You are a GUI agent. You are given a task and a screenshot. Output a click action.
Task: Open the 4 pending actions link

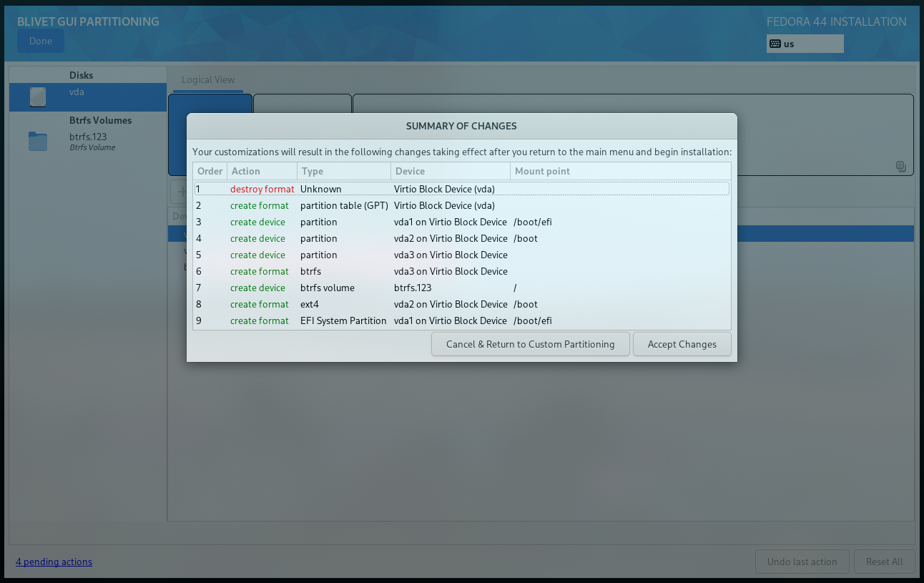(54, 562)
